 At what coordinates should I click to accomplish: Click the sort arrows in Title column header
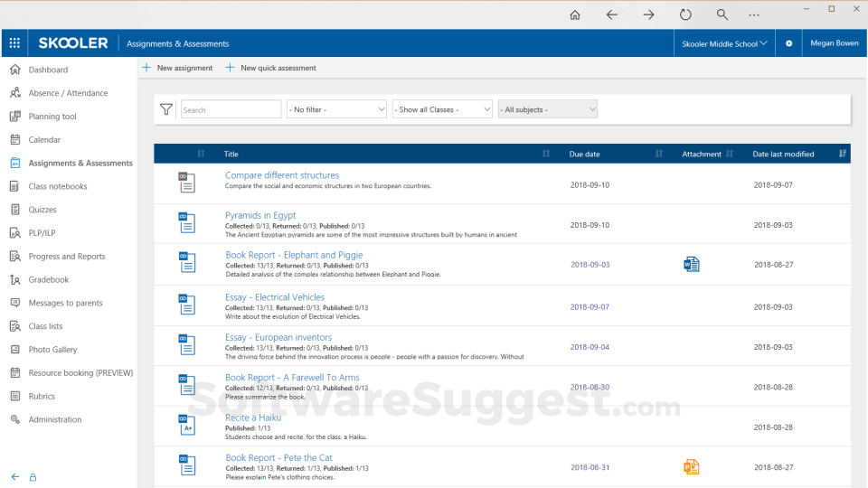pyautogui.click(x=546, y=154)
